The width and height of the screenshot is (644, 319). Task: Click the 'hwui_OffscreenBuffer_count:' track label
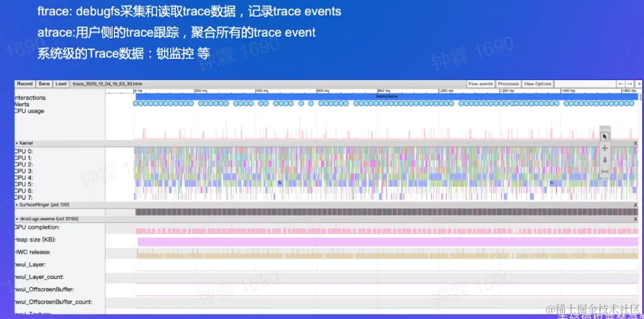coord(53,302)
